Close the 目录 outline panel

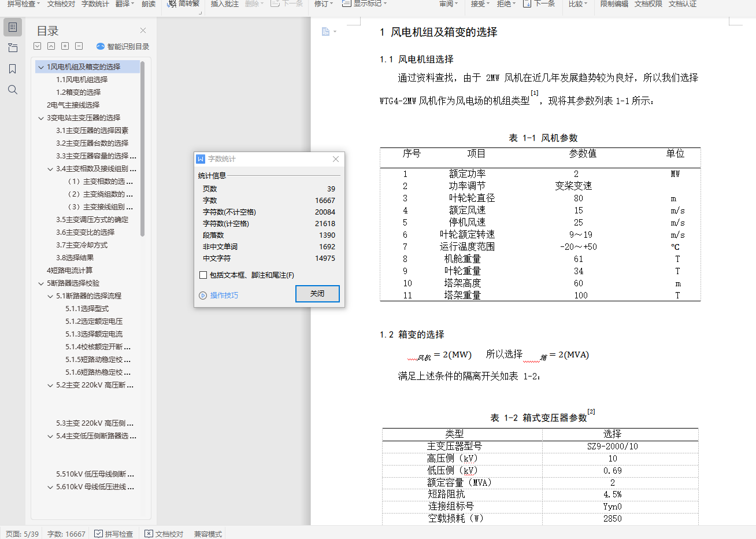143,31
